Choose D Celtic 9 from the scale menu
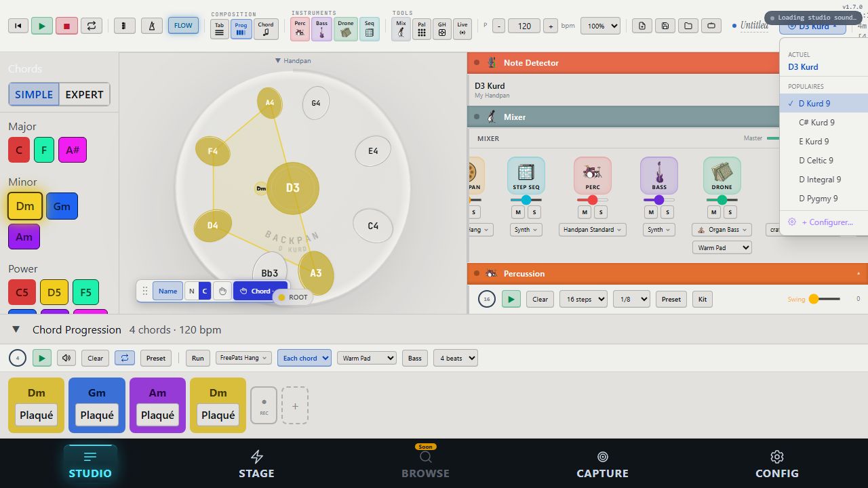This screenshot has width=868, height=488. [x=823, y=161]
